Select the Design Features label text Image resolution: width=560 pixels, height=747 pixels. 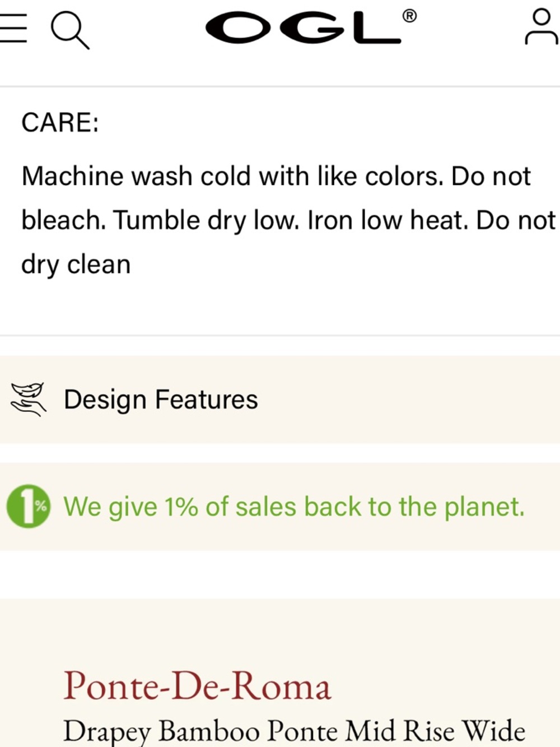coord(161,400)
